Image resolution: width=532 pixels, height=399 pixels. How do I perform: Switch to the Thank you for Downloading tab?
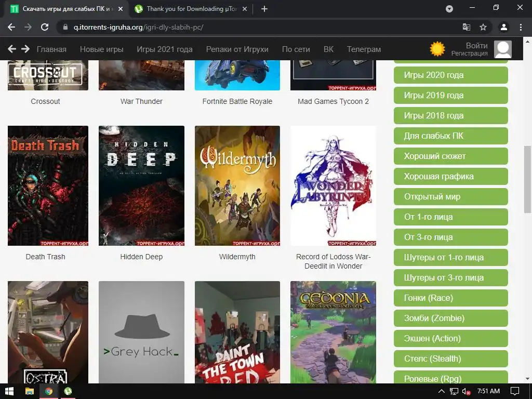click(192, 9)
